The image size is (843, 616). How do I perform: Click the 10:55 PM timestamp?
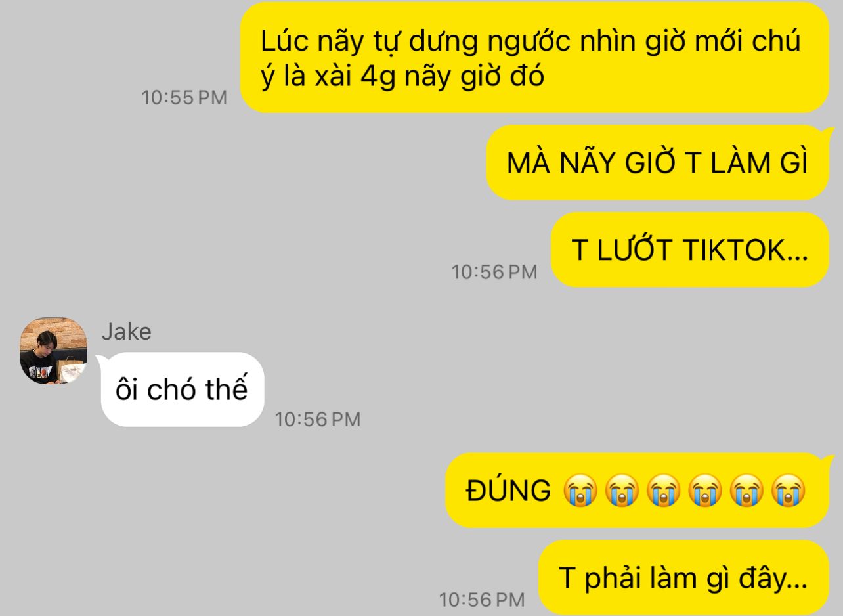(184, 98)
